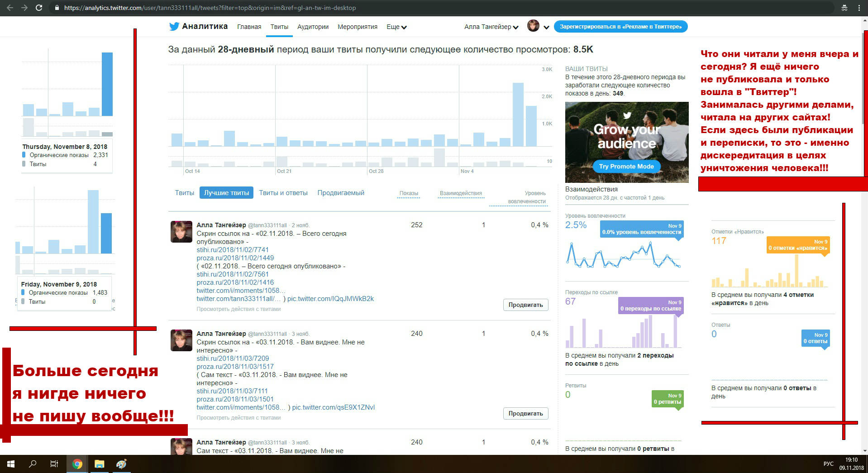Click the browser forward arrow
The width and height of the screenshot is (868, 473).
[24, 8]
